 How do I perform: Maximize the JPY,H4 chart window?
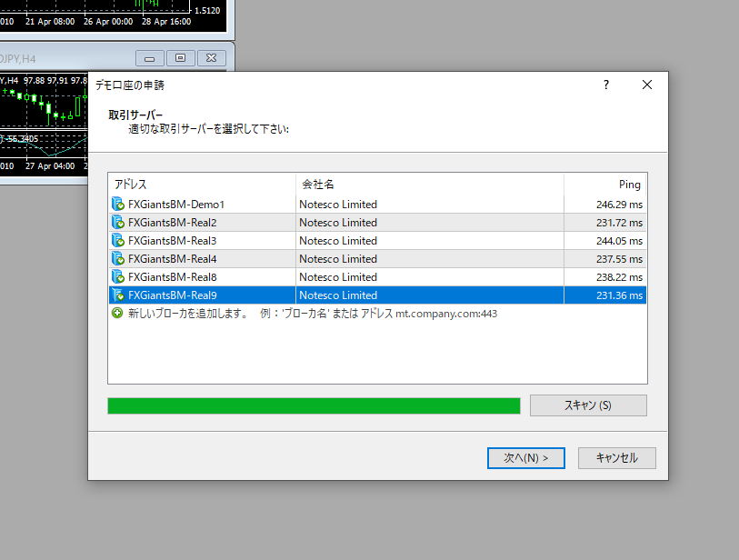click(x=180, y=58)
